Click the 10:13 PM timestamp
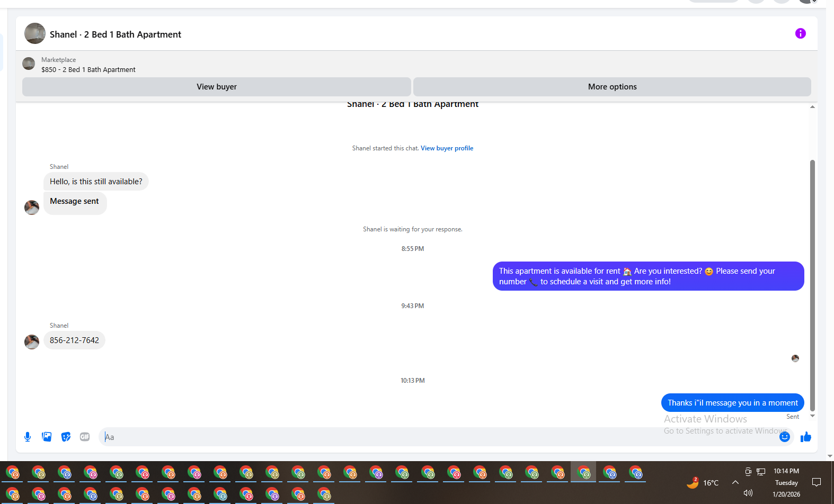 coord(413,381)
